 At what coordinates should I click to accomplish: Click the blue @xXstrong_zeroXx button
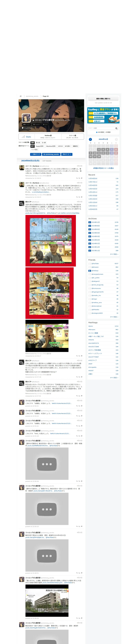[51, 154]
